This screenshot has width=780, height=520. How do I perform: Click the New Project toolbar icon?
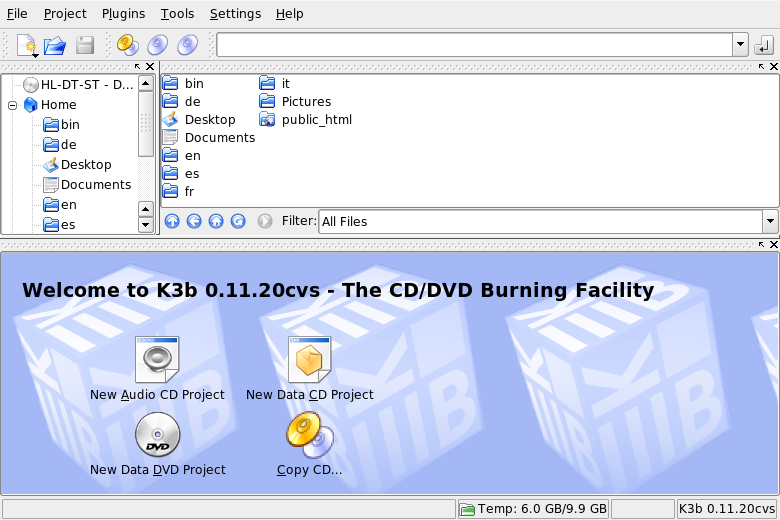[27, 45]
